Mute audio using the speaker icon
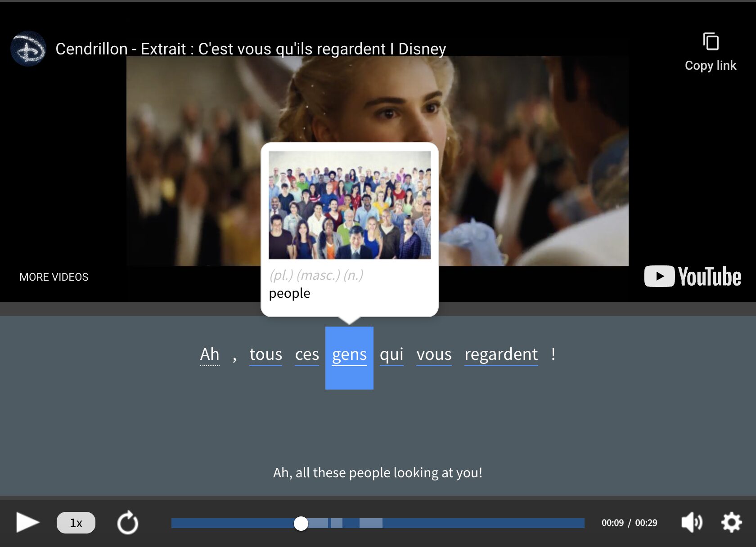This screenshot has width=756, height=547. point(692,522)
